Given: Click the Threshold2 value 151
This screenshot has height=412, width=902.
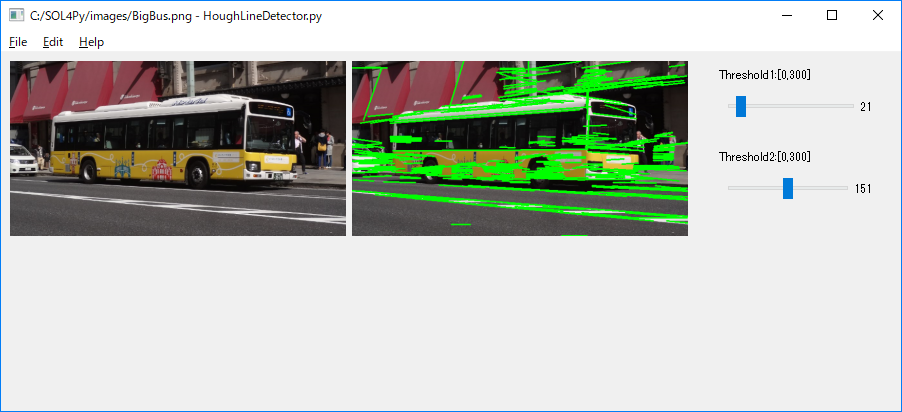Looking at the screenshot, I should coord(863,189).
